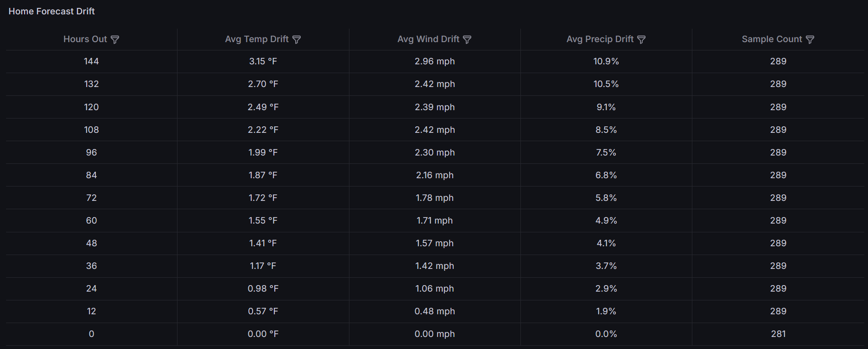Click the 0.57 °F cell in the 12-hour row
The width and height of the screenshot is (868, 349).
[262, 311]
